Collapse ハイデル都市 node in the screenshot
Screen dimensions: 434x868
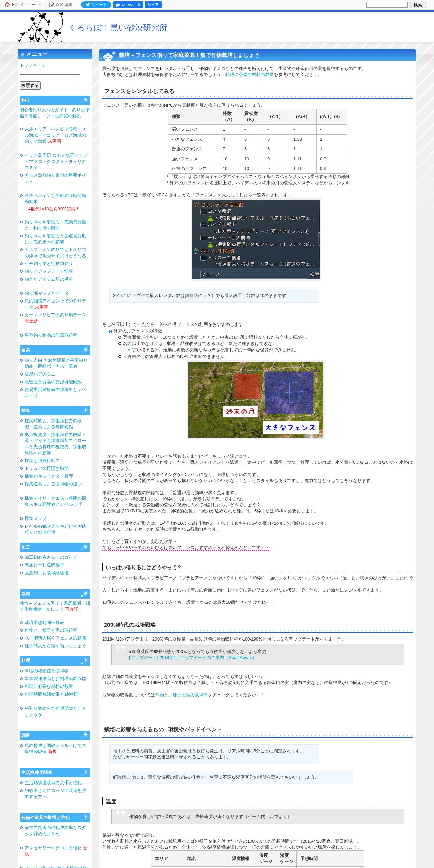pos(203,224)
